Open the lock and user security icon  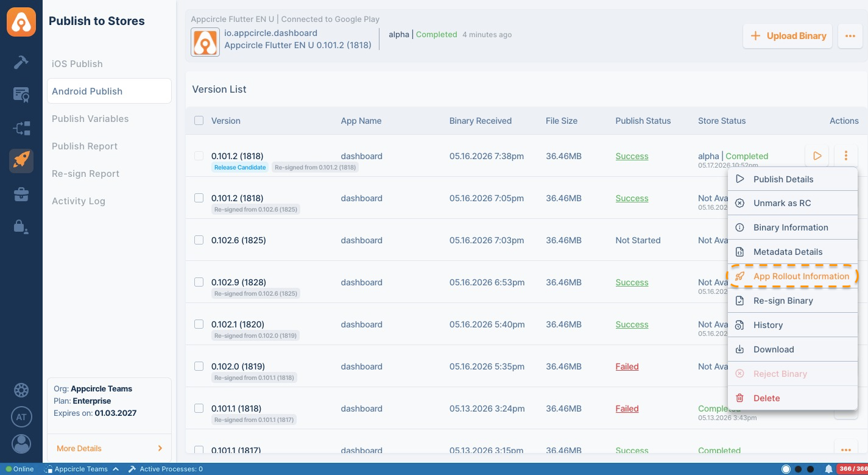pos(21,227)
